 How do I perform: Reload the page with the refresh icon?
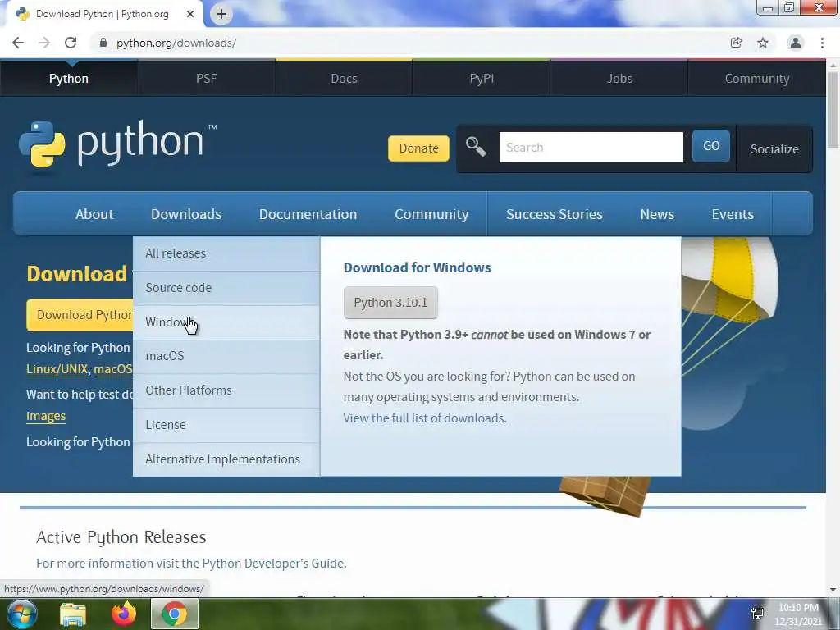(71, 43)
